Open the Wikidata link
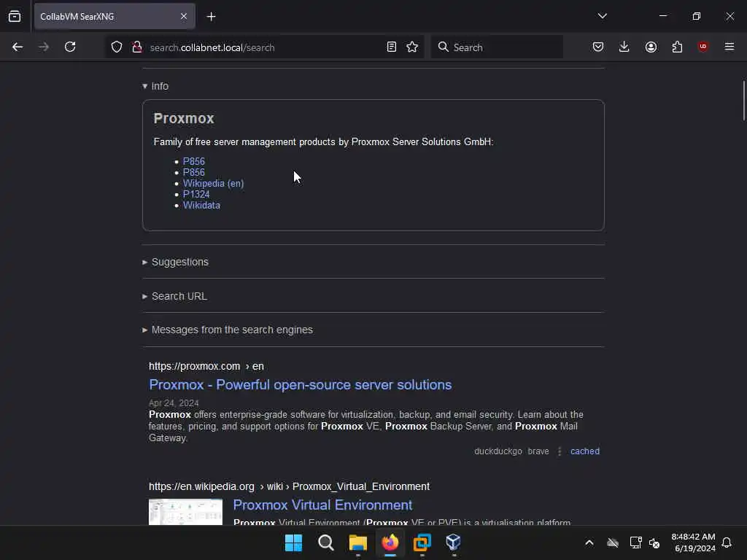747x560 pixels. pyautogui.click(x=201, y=205)
